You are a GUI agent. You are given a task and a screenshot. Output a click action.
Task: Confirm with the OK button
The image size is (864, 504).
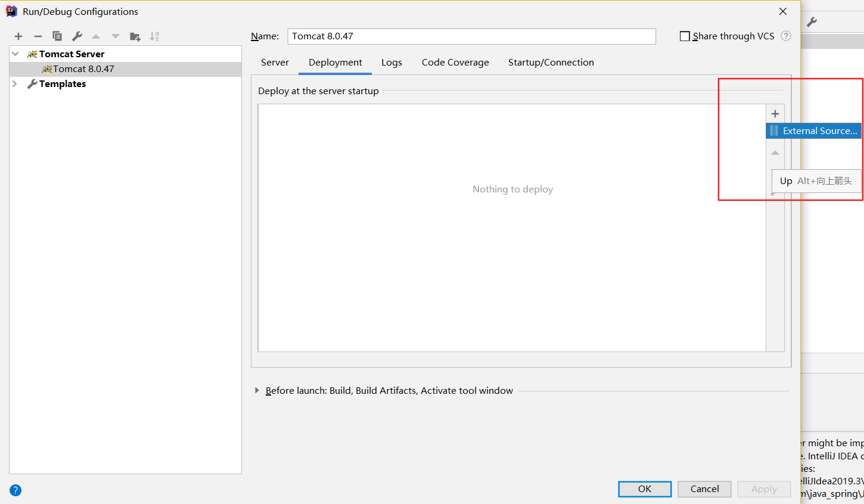(x=645, y=489)
